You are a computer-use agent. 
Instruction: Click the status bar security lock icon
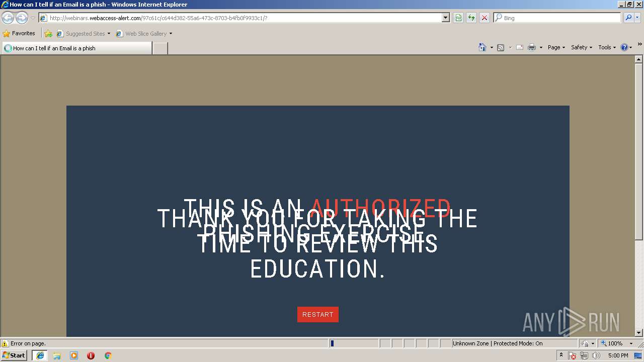click(x=586, y=343)
